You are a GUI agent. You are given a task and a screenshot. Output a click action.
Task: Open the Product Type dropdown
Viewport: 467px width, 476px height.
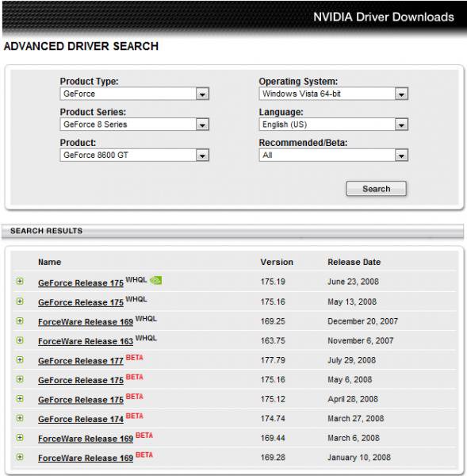click(x=135, y=94)
